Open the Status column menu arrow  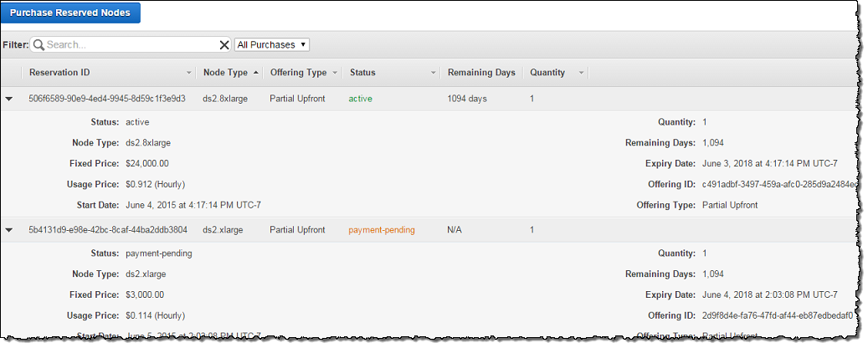tap(434, 73)
